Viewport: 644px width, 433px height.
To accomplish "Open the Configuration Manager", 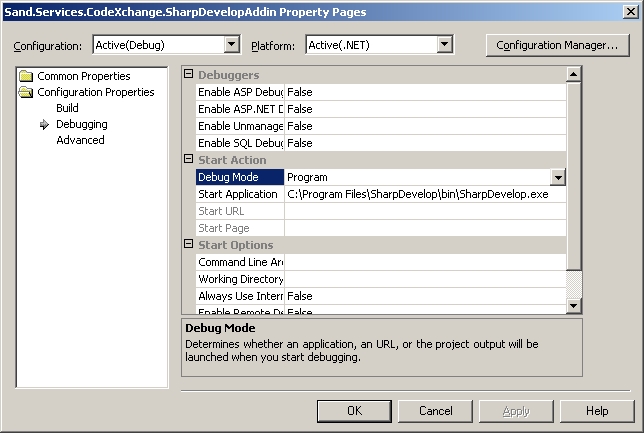I will point(557,45).
